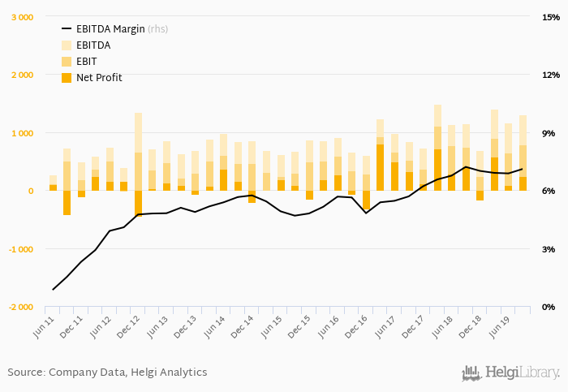Click the 15% right axis label
The height and width of the screenshot is (392, 568).
point(550,17)
